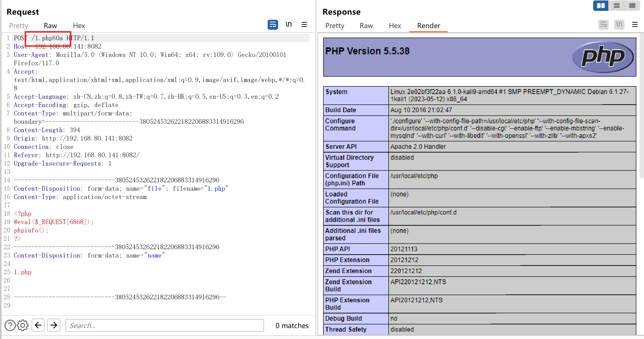Switch Request view to Pretty tab
This screenshot has width=644, height=339.
pos(19,26)
